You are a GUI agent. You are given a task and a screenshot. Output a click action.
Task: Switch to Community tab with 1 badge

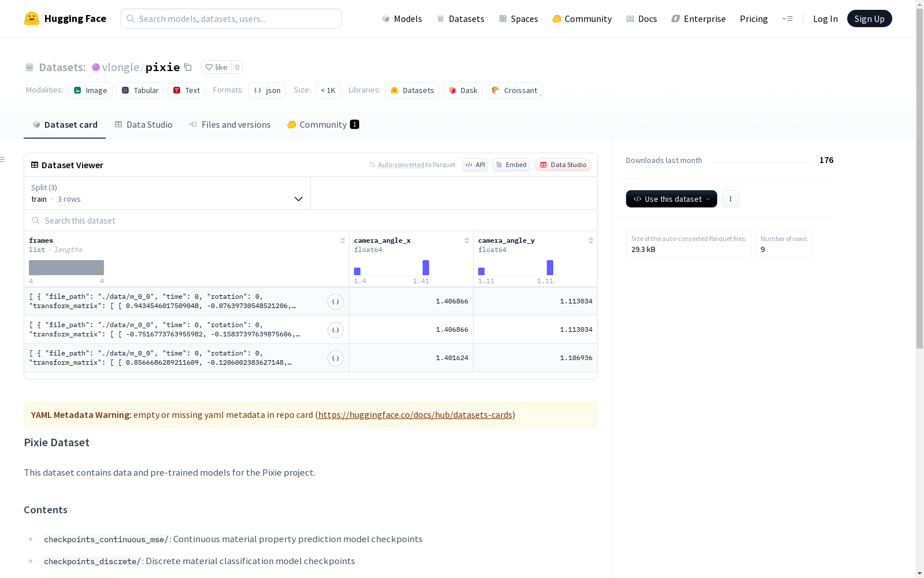(x=323, y=125)
